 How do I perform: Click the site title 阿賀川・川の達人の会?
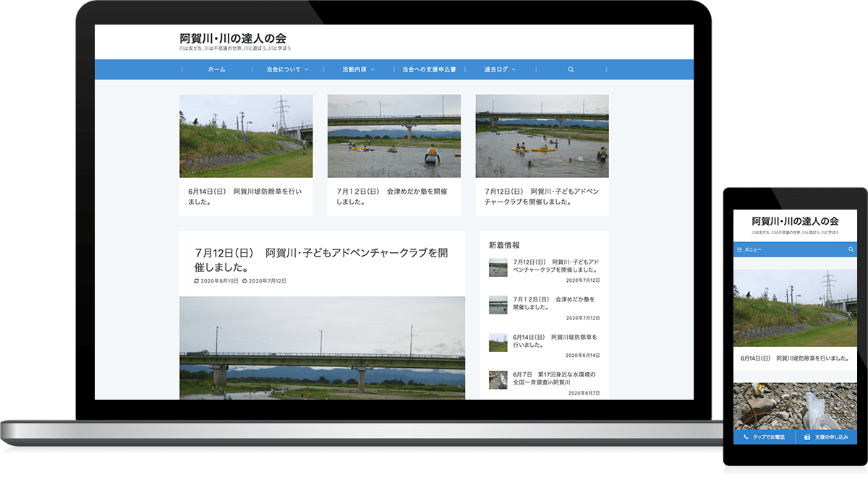[x=231, y=39]
